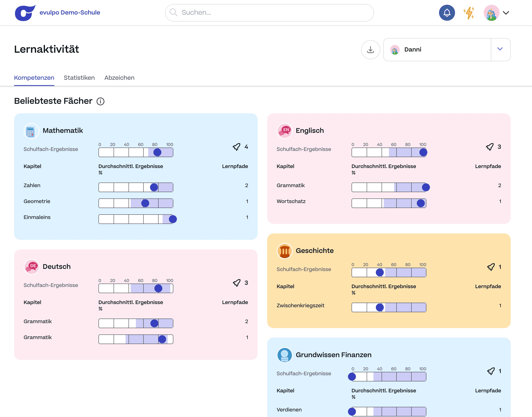The image size is (532, 417).
Task: Click info icon beside Beliebteste Fächer
Action: pyautogui.click(x=100, y=101)
